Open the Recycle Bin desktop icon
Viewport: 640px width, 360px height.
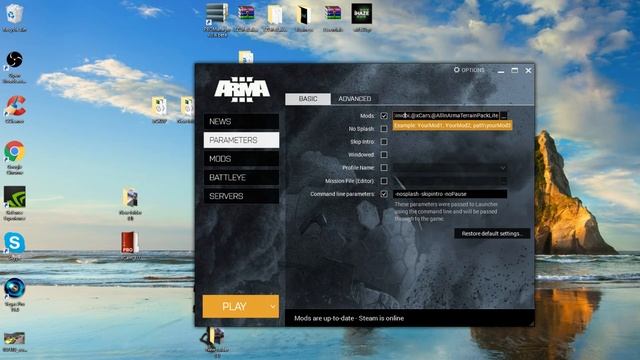15,14
